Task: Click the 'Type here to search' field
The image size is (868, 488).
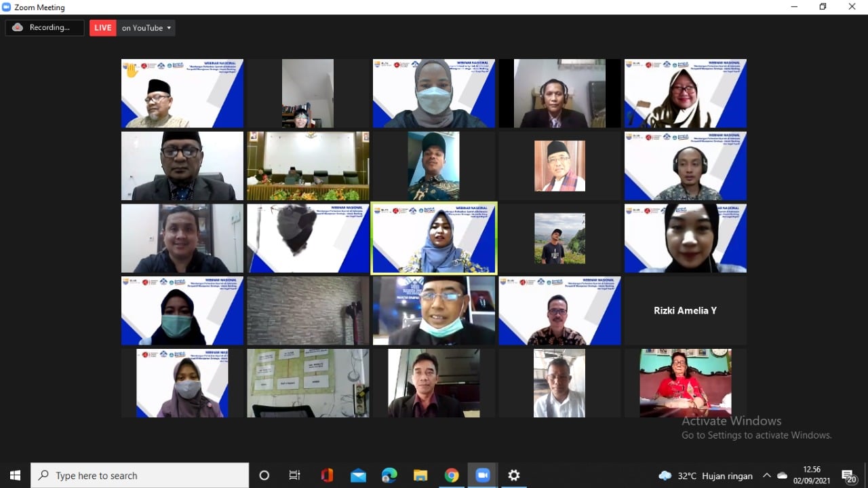Action: pos(136,475)
